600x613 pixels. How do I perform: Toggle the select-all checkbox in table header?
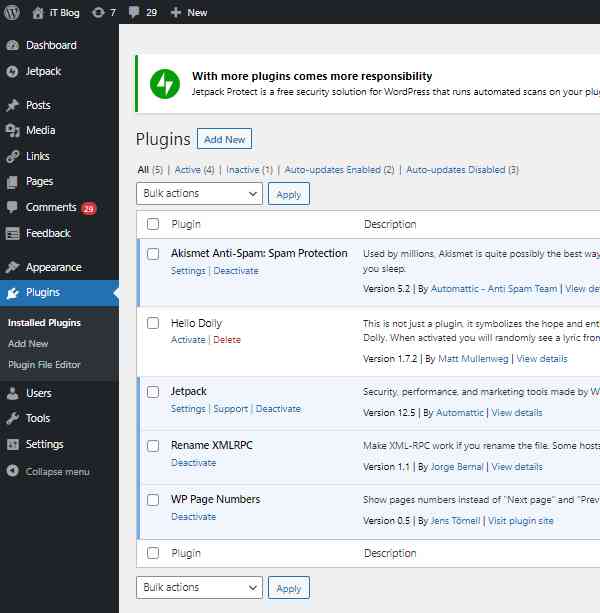(153, 224)
